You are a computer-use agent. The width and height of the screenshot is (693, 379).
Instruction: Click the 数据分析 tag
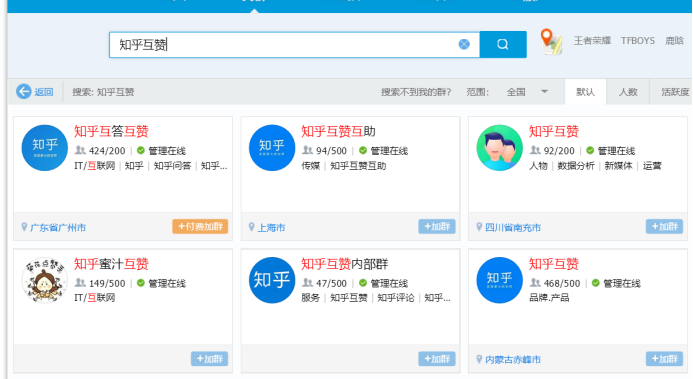tap(576, 166)
